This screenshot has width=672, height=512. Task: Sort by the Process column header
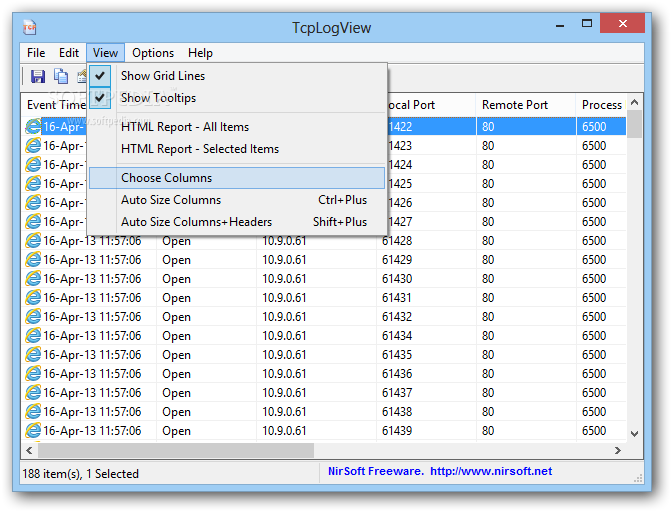(601, 105)
